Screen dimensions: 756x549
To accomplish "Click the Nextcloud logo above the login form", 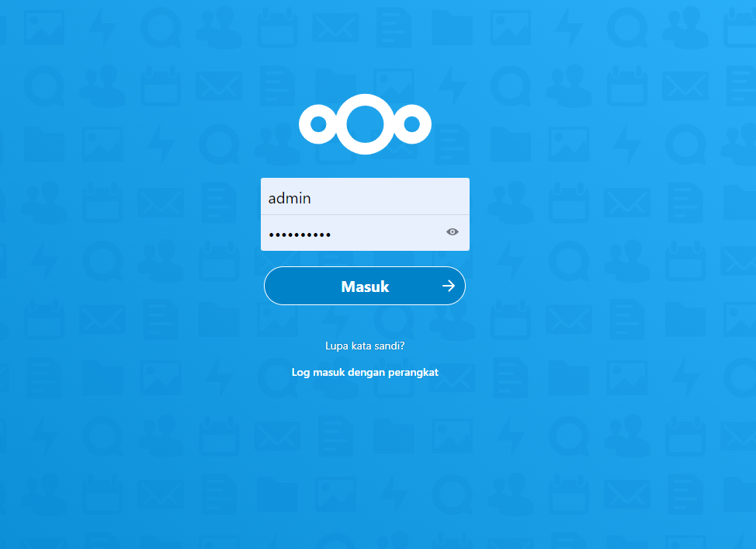I will tap(365, 124).
